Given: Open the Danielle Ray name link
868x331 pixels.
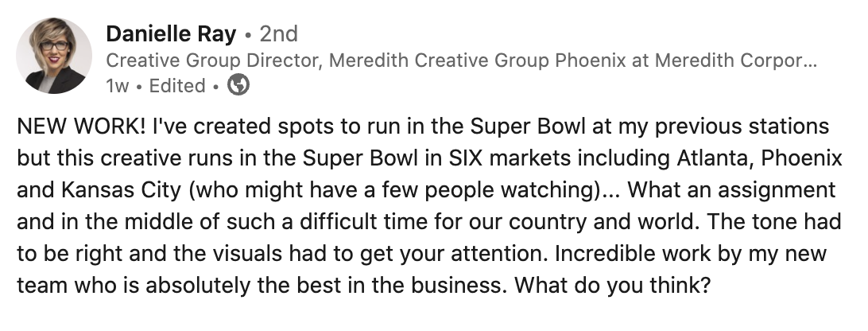Looking at the screenshot, I should point(171,34).
